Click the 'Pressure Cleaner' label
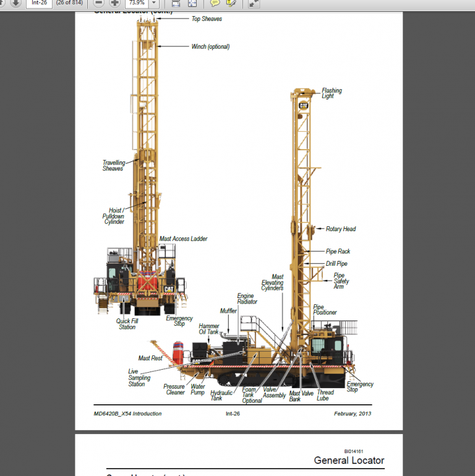The width and height of the screenshot is (475, 476). (x=174, y=389)
